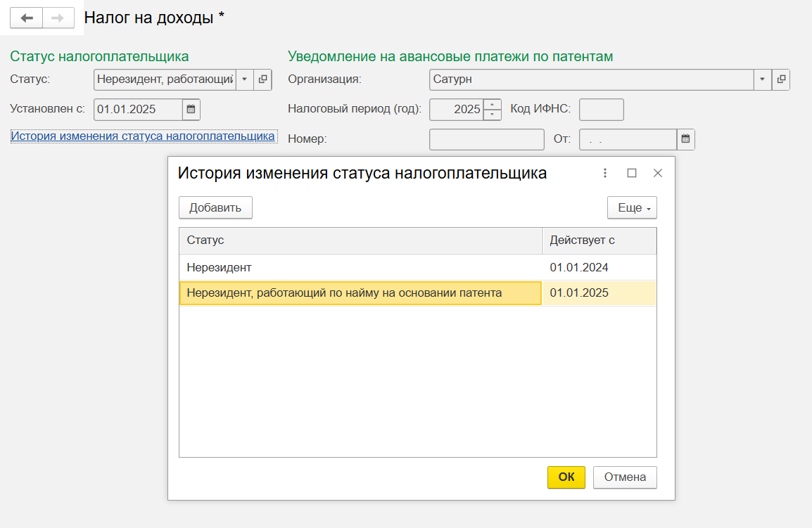
Task: Close the history dialog
Action: tap(658, 173)
